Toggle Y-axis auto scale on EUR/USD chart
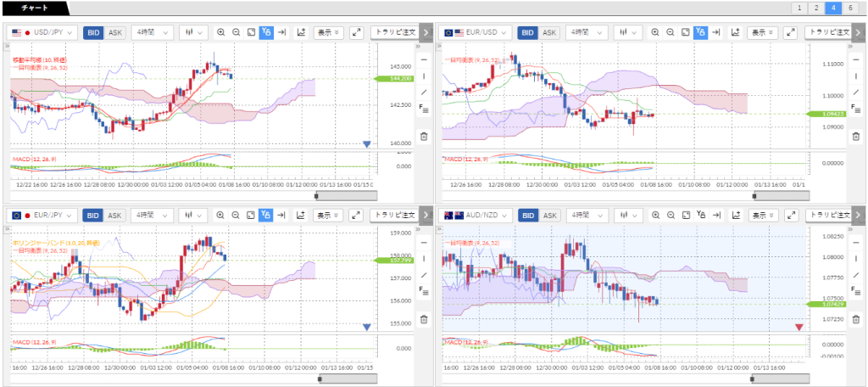This screenshot has width=868, height=387. point(700,32)
